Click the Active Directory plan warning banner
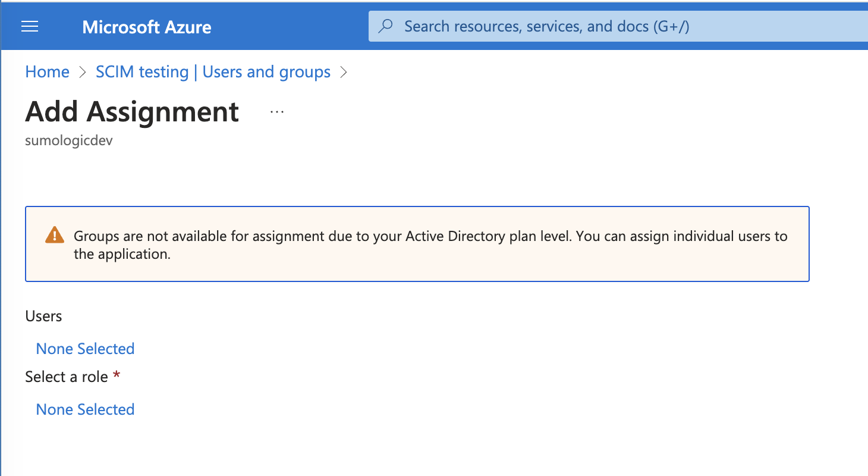The height and width of the screenshot is (476, 868). (416, 244)
